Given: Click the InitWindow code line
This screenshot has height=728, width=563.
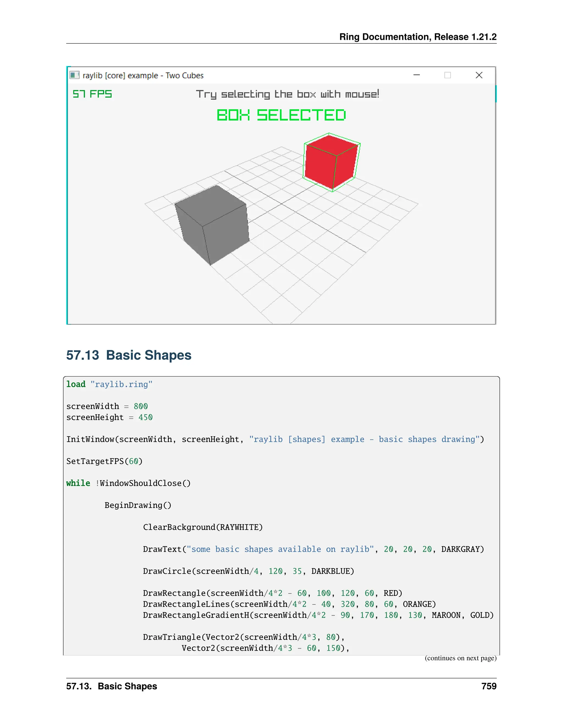Looking at the screenshot, I should pyautogui.click(x=275, y=439).
